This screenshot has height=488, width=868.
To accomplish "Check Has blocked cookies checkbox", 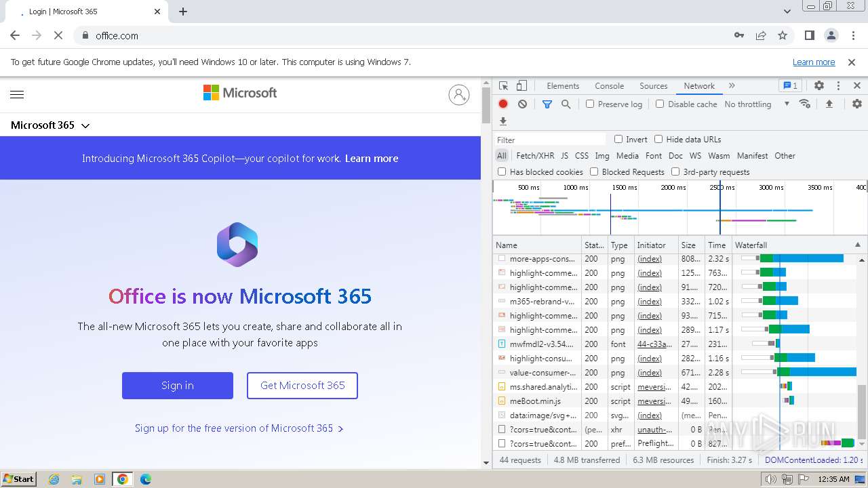I will tap(502, 171).
